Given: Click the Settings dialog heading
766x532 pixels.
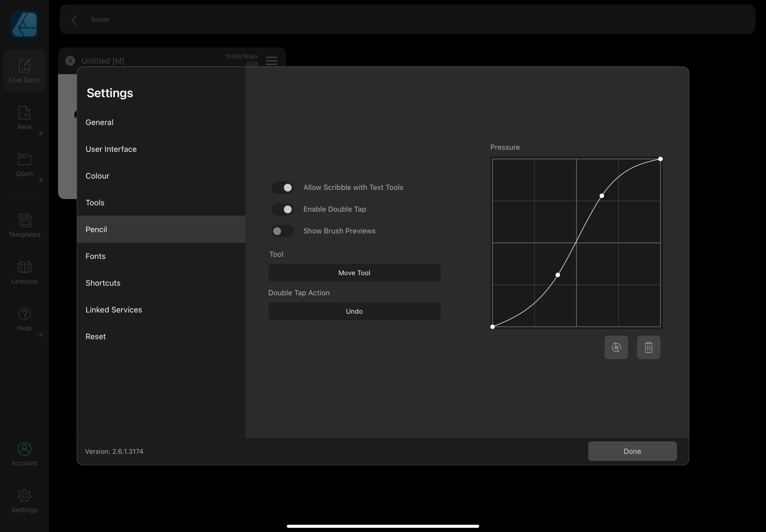Looking at the screenshot, I should (110, 93).
